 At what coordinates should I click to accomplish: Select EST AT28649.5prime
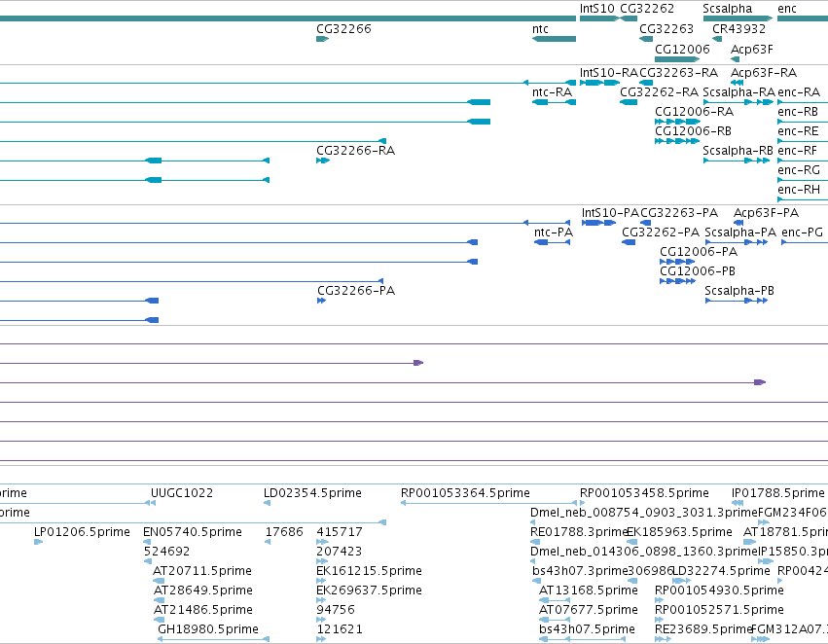coord(203,590)
